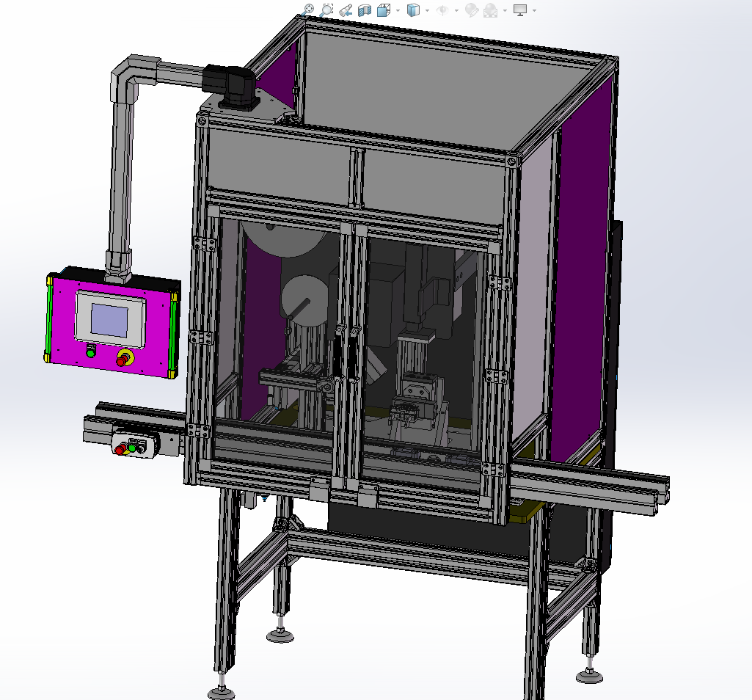This screenshot has width=752, height=700.
Task: Return to the Previous View
Action: point(346,10)
